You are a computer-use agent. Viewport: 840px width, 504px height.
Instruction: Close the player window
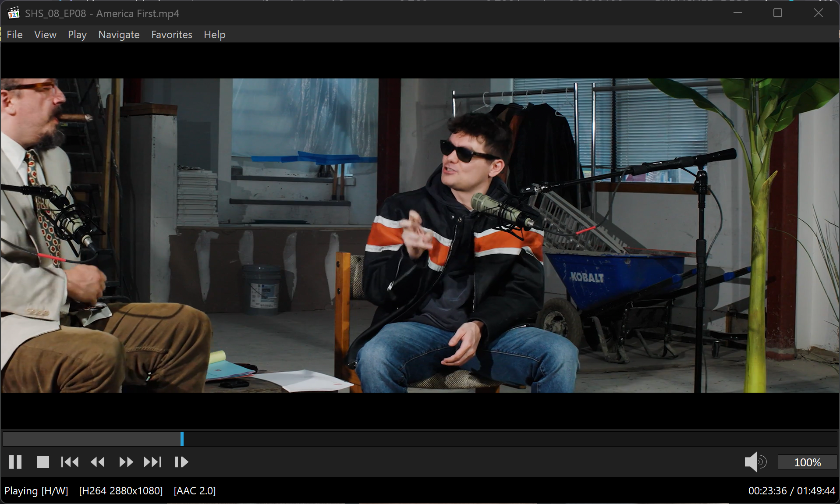pyautogui.click(x=818, y=13)
